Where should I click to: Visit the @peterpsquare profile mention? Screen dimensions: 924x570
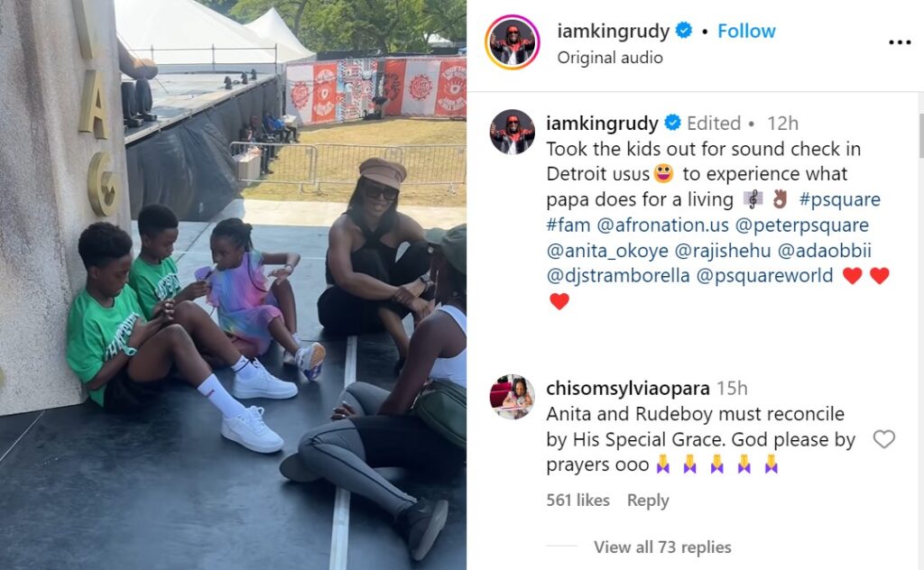coord(802,225)
